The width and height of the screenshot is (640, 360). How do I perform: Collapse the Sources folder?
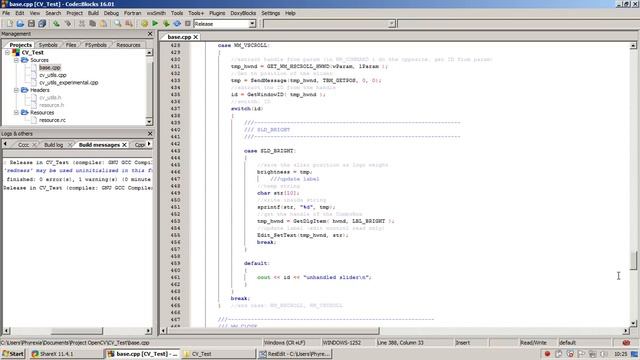[17, 60]
